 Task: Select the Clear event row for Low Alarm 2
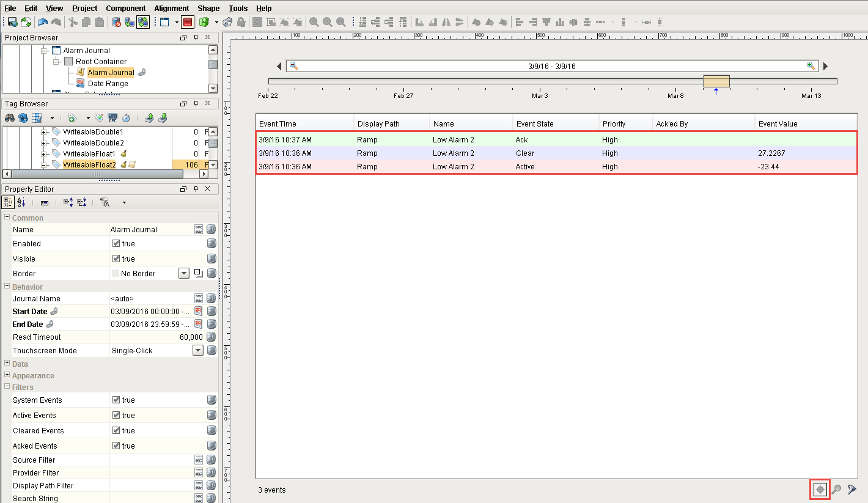525,153
